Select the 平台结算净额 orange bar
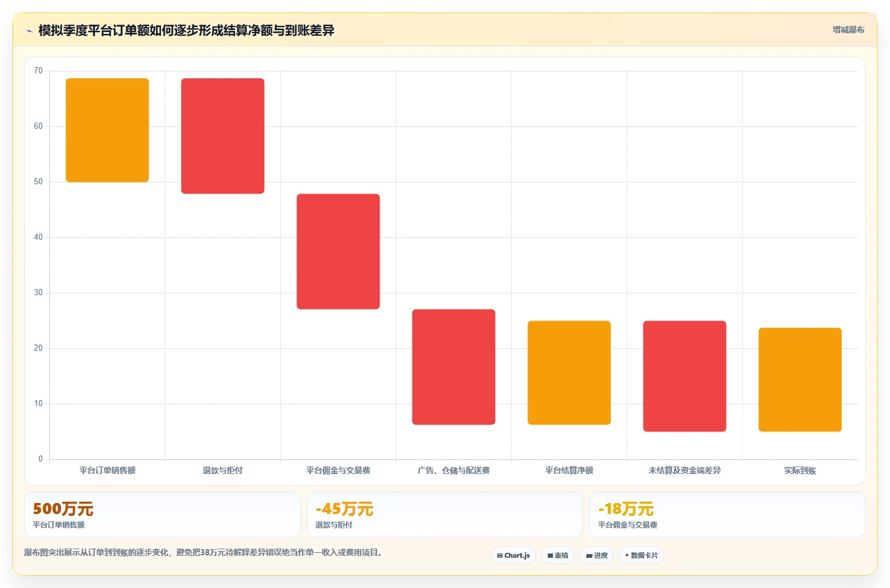The width and height of the screenshot is (890, 588). pyautogui.click(x=569, y=373)
